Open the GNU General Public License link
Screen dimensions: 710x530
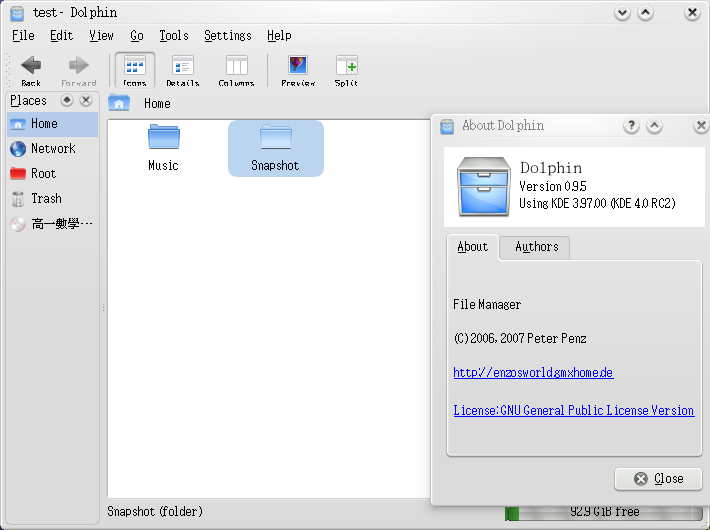point(574,410)
